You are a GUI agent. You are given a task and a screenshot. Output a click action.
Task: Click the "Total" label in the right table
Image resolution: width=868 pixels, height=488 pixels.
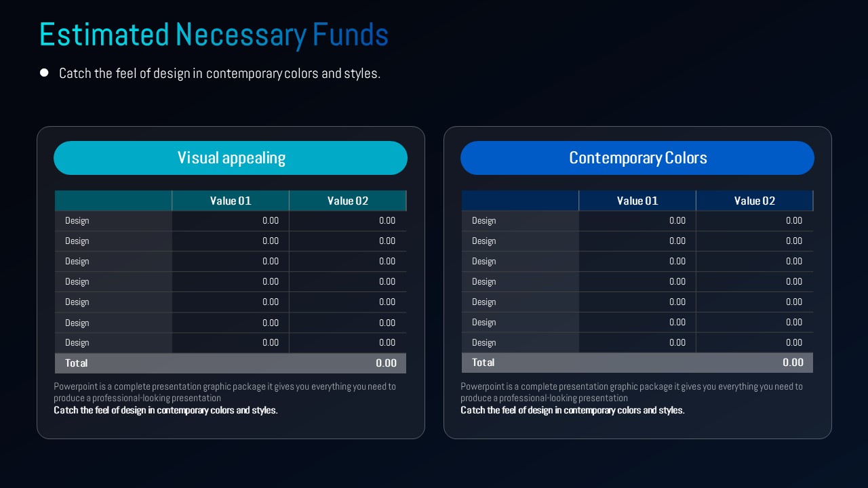click(484, 363)
